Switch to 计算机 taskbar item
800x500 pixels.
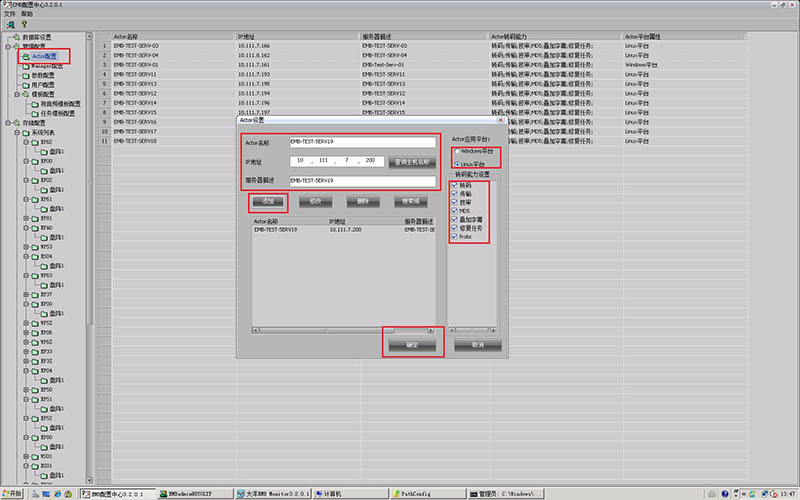(x=351, y=494)
